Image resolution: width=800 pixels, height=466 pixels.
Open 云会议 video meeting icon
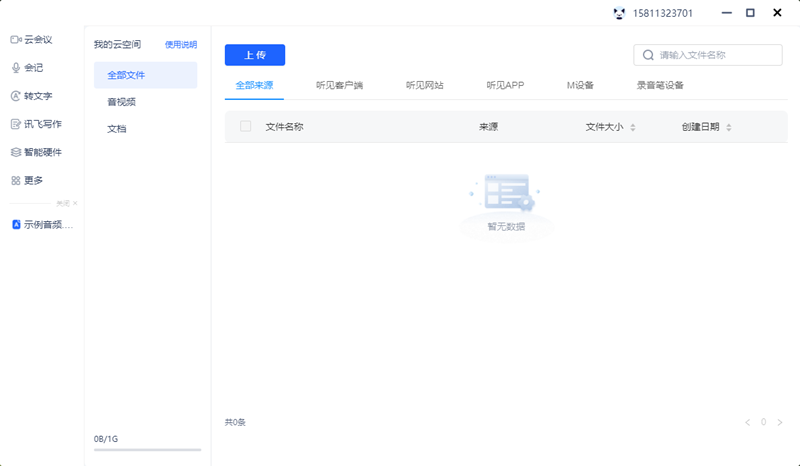[x=16, y=39]
